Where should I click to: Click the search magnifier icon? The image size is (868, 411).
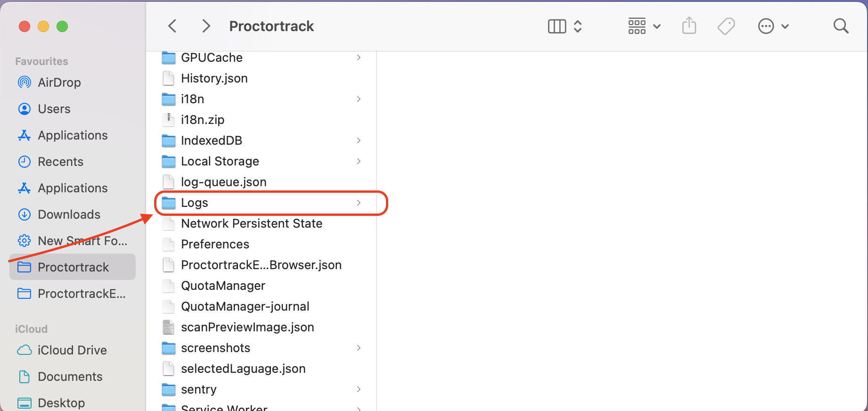click(x=841, y=26)
